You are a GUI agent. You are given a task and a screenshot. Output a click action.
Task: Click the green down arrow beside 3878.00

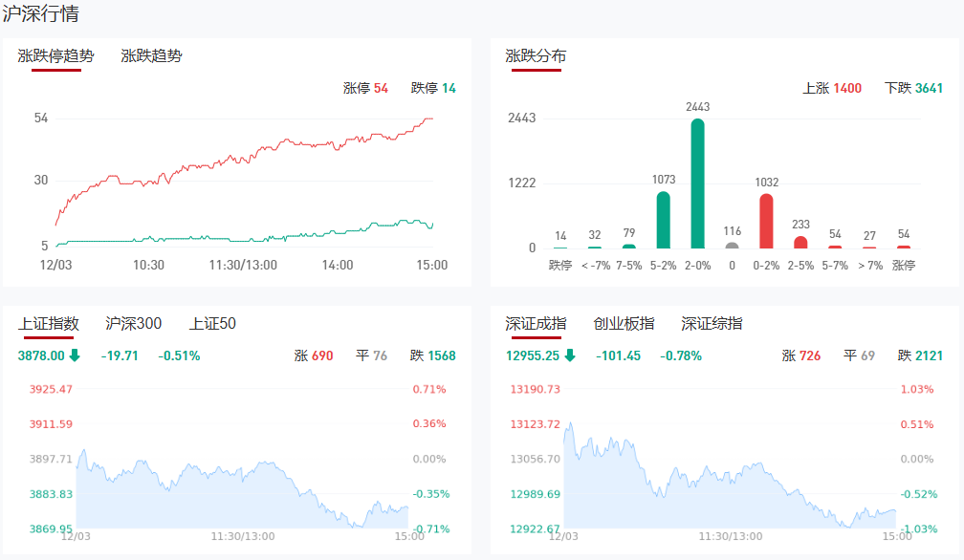[x=75, y=355]
